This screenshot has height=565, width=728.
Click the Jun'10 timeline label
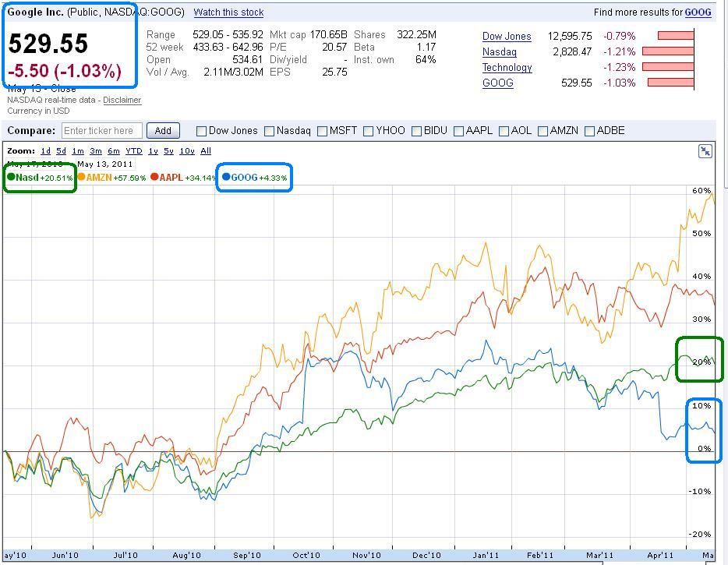[65, 555]
